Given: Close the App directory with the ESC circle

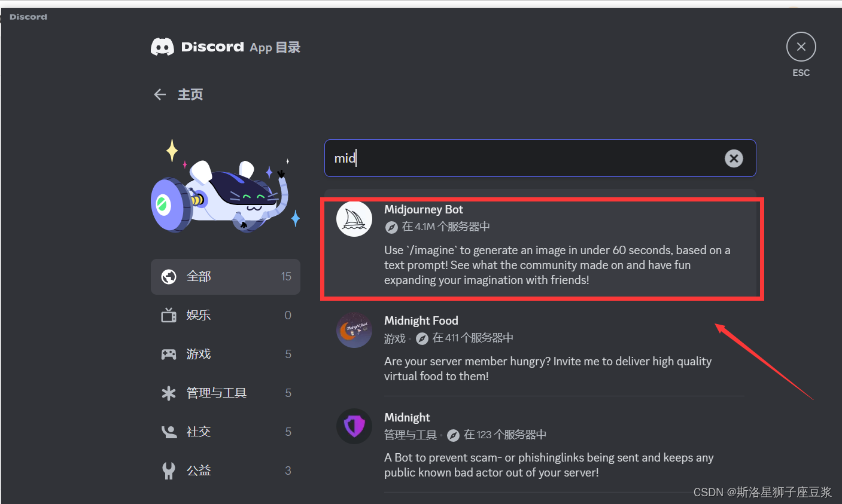Looking at the screenshot, I should pyautogui.click(x=801, y=47).
